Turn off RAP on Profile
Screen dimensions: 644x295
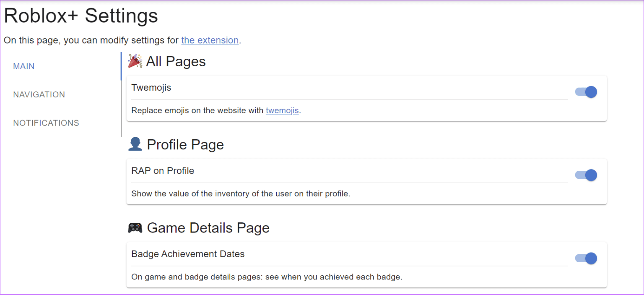586,175
